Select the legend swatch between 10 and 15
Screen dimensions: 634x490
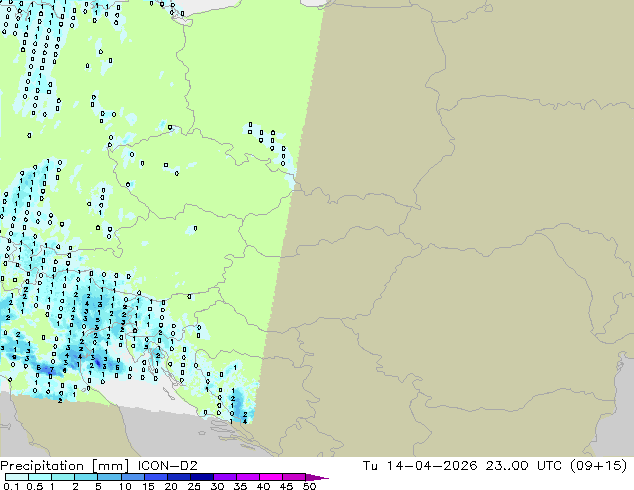[132, 477]
